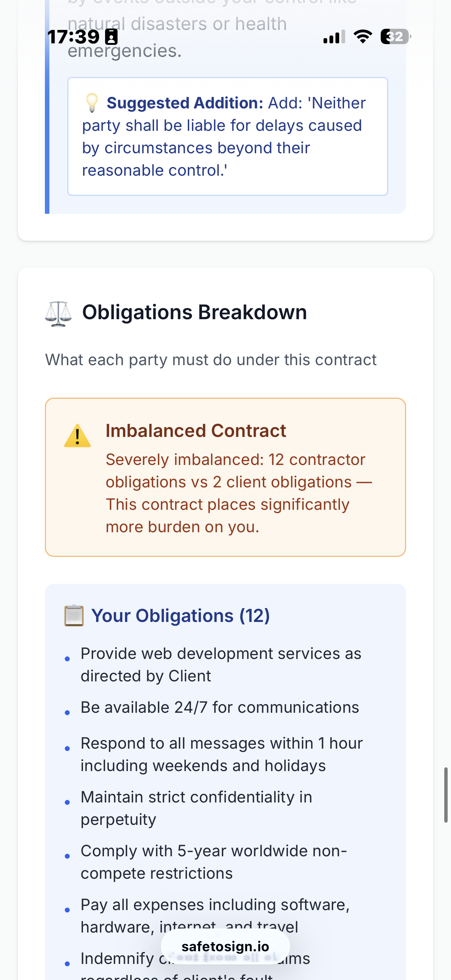Select 'Provide web development services' obligation
451x980 pixels.
(x=221, y=665)
